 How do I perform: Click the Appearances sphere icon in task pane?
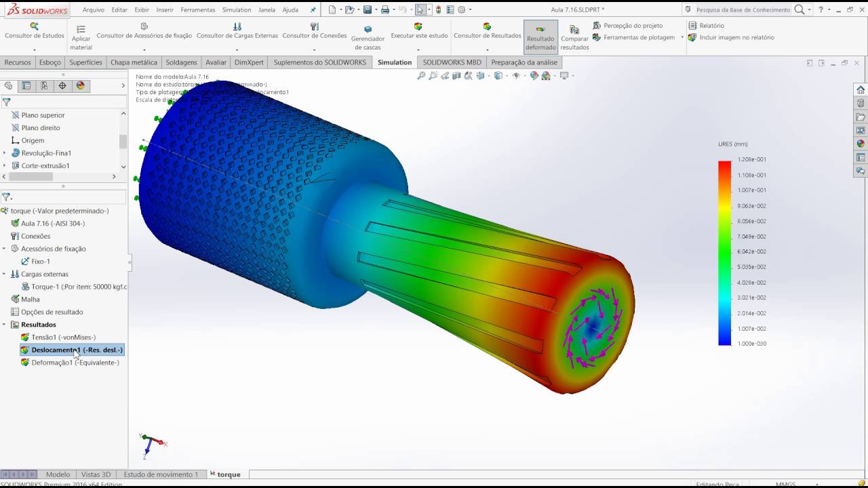coord(861,144)
